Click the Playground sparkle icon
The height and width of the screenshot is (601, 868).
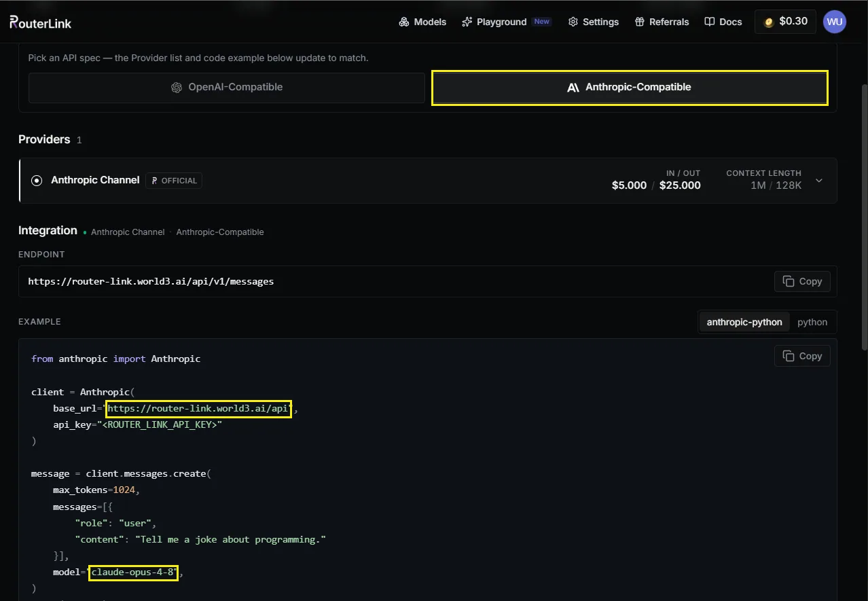(467, 22)
